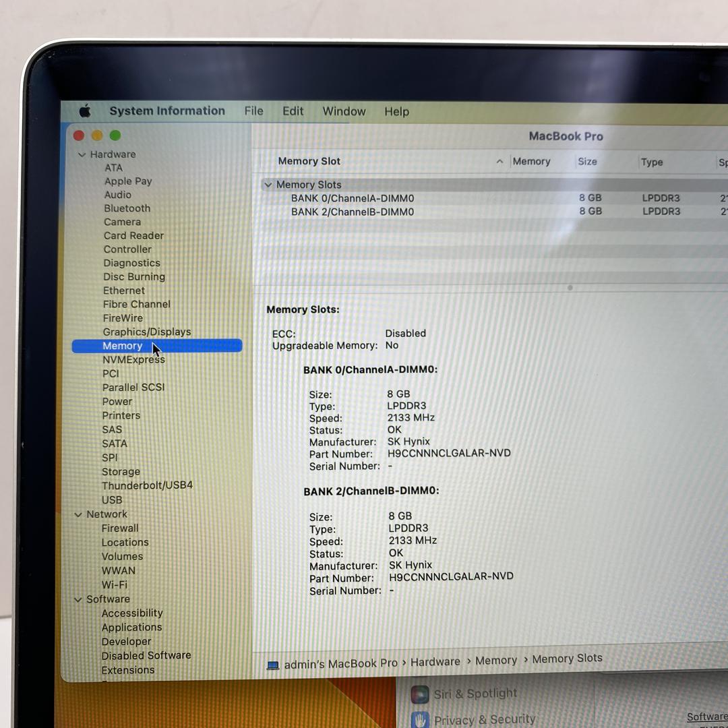
Task: Collapse the Hardware section in sidebar
Action: (82, 154)
